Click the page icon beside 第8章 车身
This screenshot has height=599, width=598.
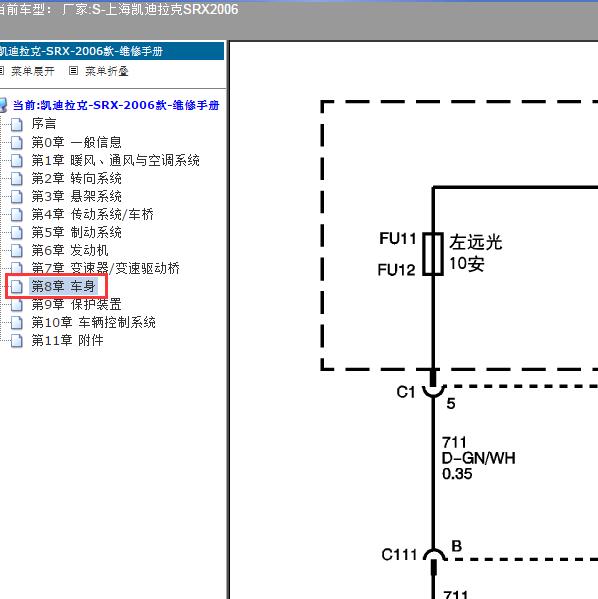point(16,286)
